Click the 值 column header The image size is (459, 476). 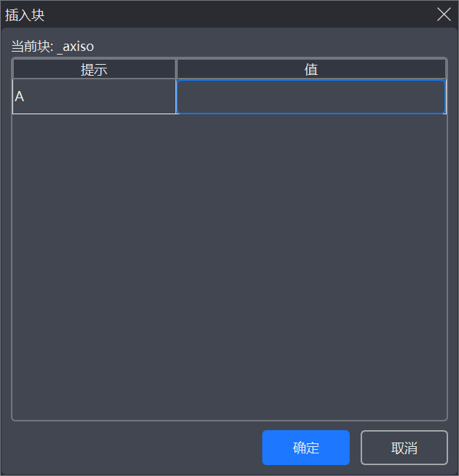coord(311,69)
